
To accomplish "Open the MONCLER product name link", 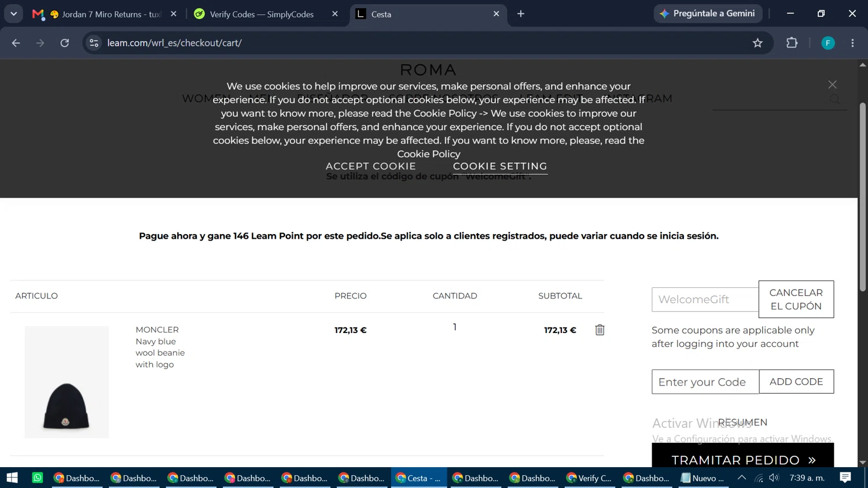I will (157, 330).
